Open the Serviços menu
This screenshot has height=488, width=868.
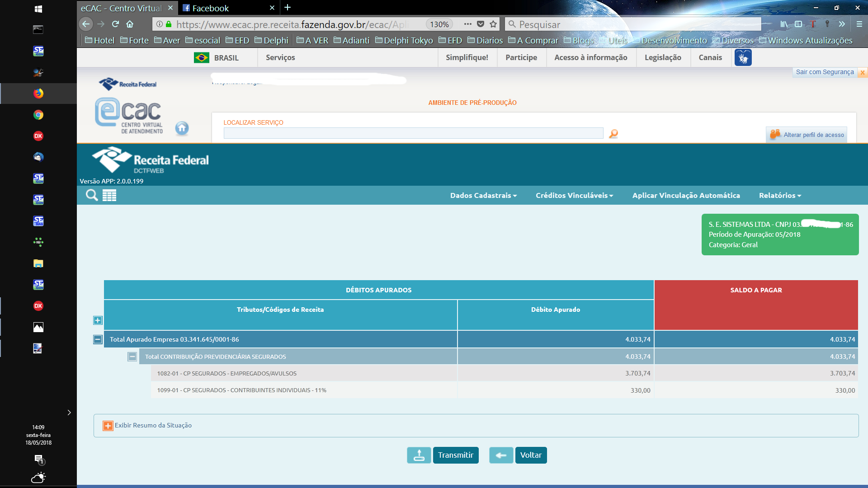coord(280,57)
